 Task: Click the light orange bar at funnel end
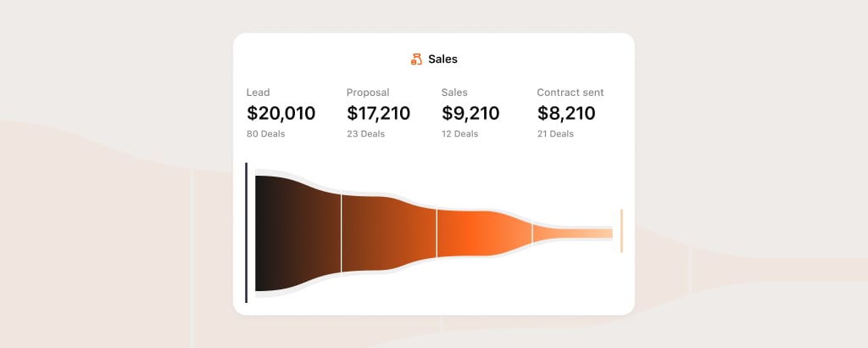[621, 231]
